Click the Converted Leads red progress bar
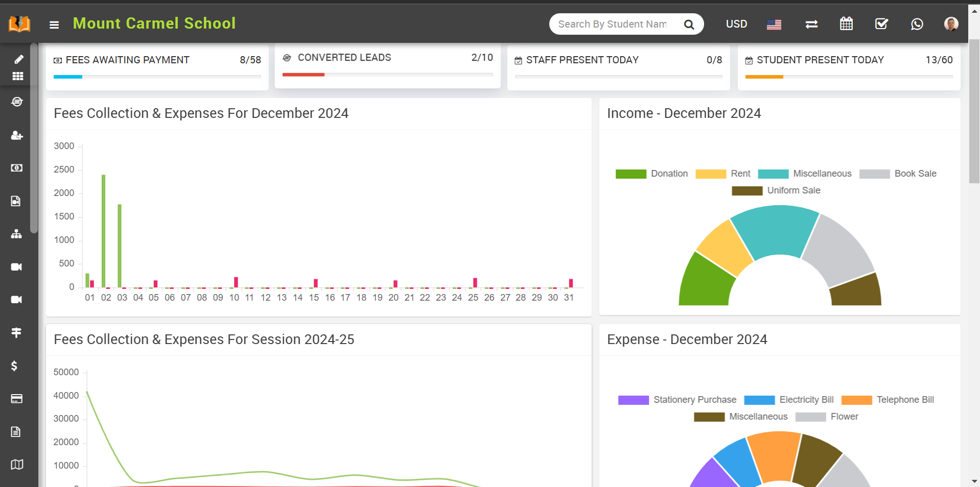980x487 pixels. (x=304, y=75)
